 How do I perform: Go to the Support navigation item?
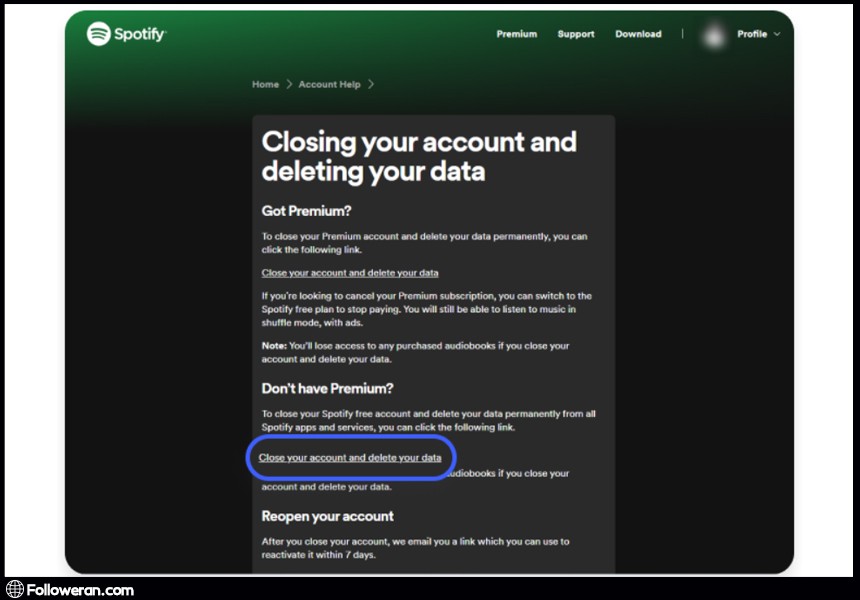[576, 34]
